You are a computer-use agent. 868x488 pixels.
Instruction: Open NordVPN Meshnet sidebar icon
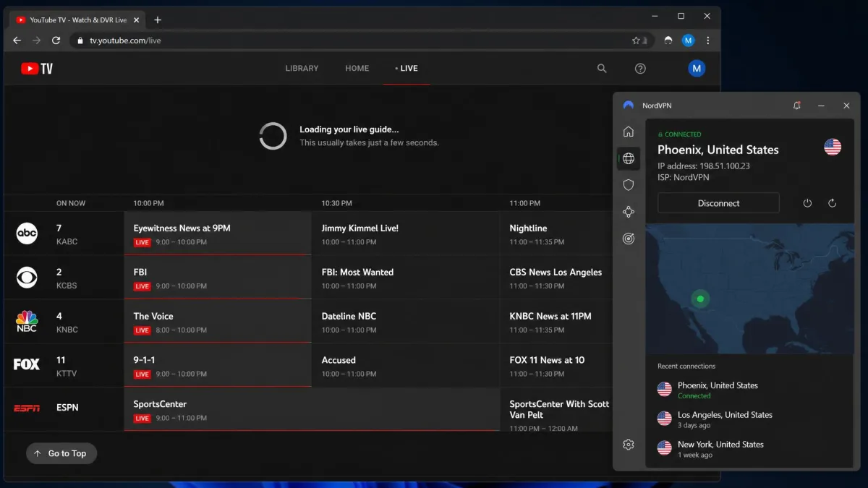click(x=629, y=212)
